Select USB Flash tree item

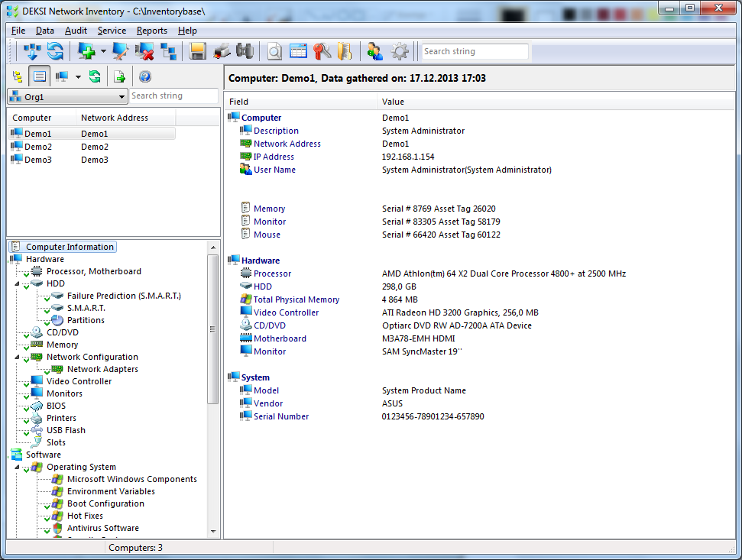click(x=66, y=430)
